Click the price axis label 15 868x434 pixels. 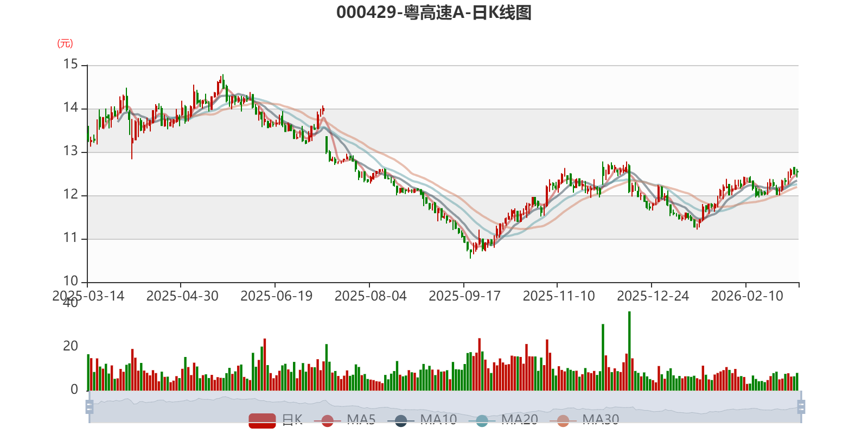(x=71, y=65)
